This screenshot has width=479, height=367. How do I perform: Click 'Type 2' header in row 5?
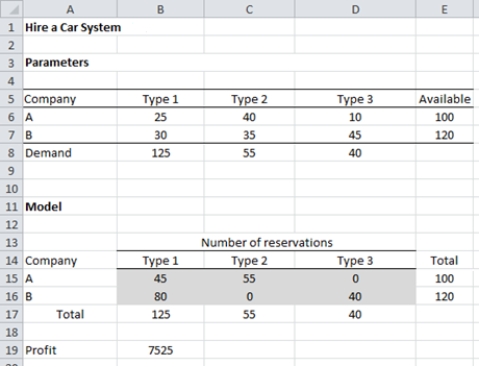(249, 99)
